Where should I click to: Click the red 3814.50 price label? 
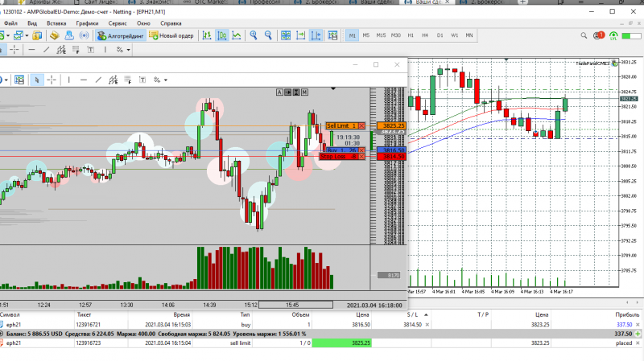391,156
